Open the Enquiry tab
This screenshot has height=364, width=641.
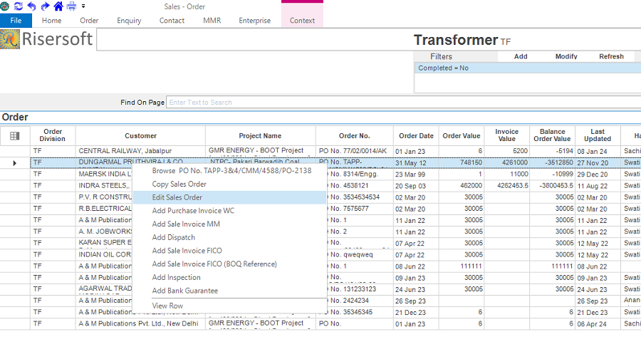click(x=129, y=21)
